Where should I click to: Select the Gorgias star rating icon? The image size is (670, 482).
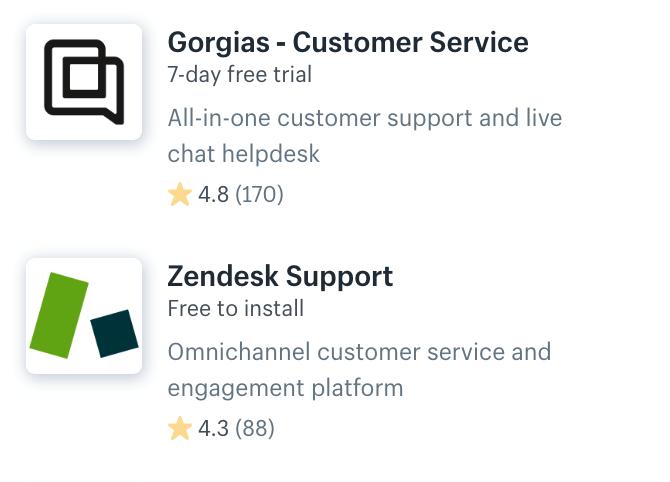[x=179, y=194]
